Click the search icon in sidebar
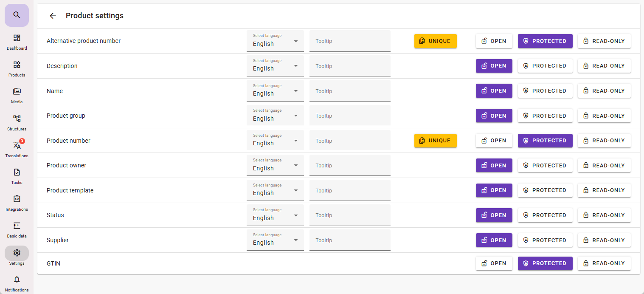 click(17, 15)
